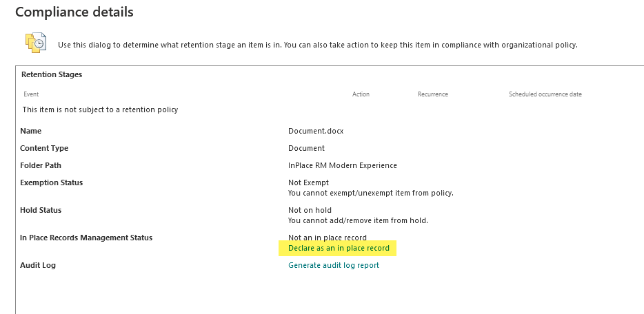Click the Not Exempt status text
The image size is (644, 314).
[308, 183]
